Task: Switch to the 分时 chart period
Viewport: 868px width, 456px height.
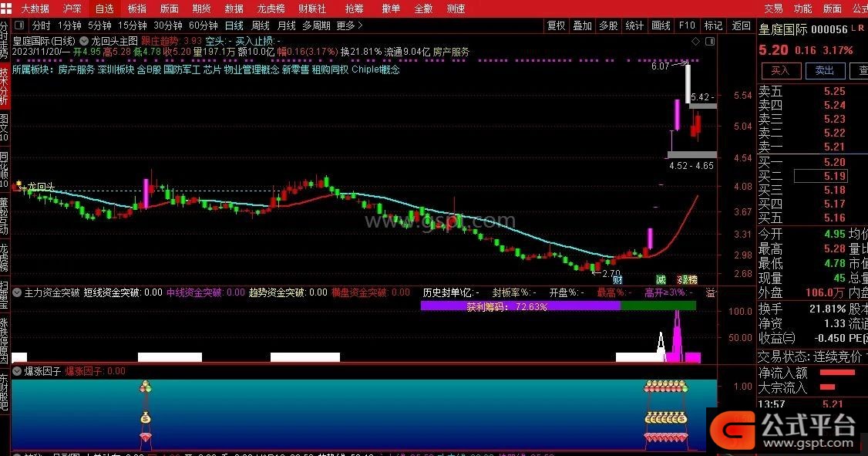Action: coord(41,25)
